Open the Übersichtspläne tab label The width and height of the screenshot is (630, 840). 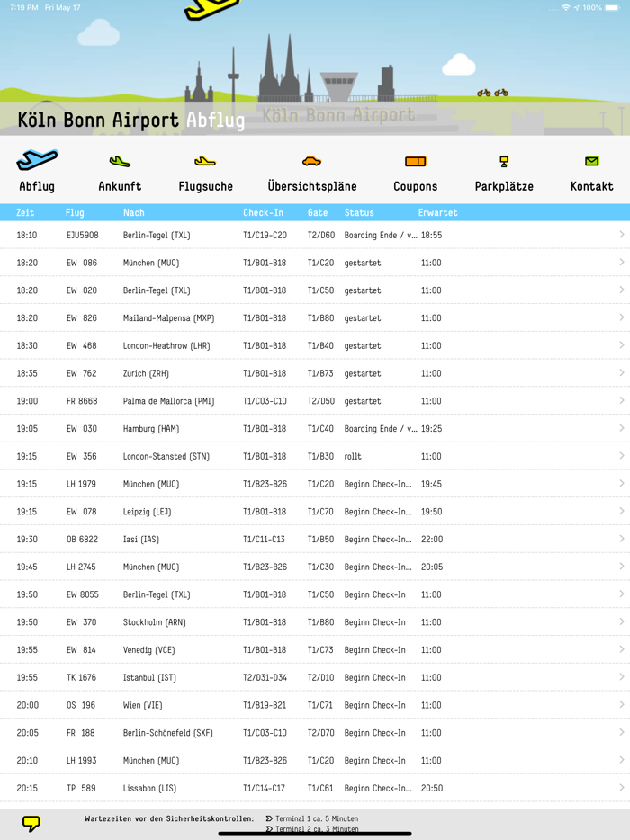click(x=312, y=186)
